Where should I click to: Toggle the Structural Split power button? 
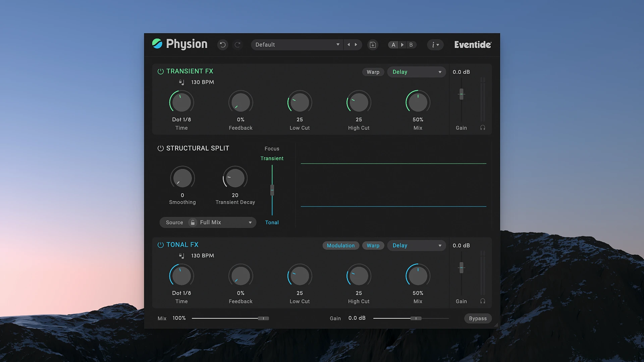pos(160,148)
